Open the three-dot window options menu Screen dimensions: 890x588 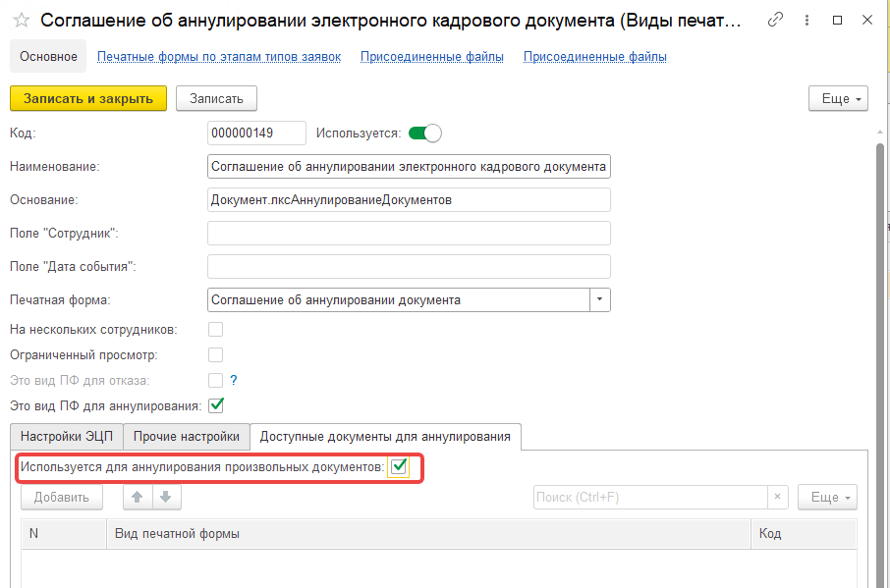[x=807, y=21]
